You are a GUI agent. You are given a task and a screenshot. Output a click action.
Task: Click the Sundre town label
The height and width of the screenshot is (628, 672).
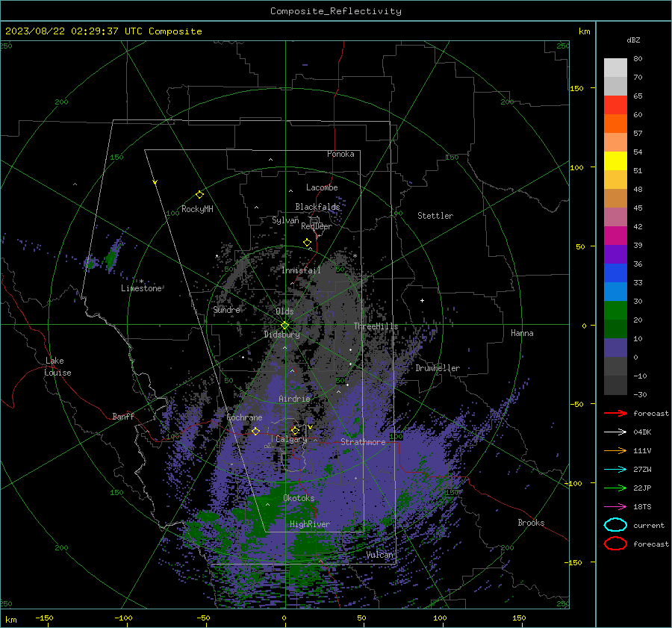(x=226, y=309)
